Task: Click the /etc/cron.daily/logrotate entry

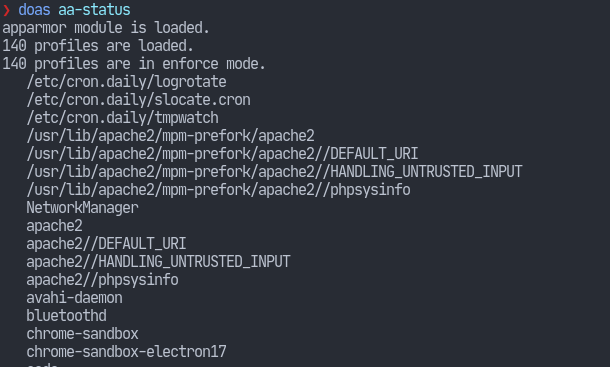Action: 126,82
